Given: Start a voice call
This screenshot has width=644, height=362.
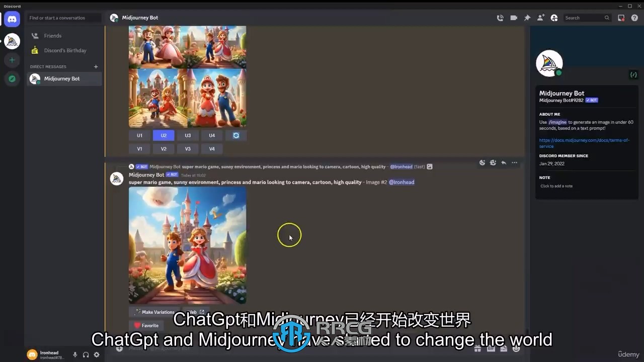Looking at the screenshot, I should point(500,18).
